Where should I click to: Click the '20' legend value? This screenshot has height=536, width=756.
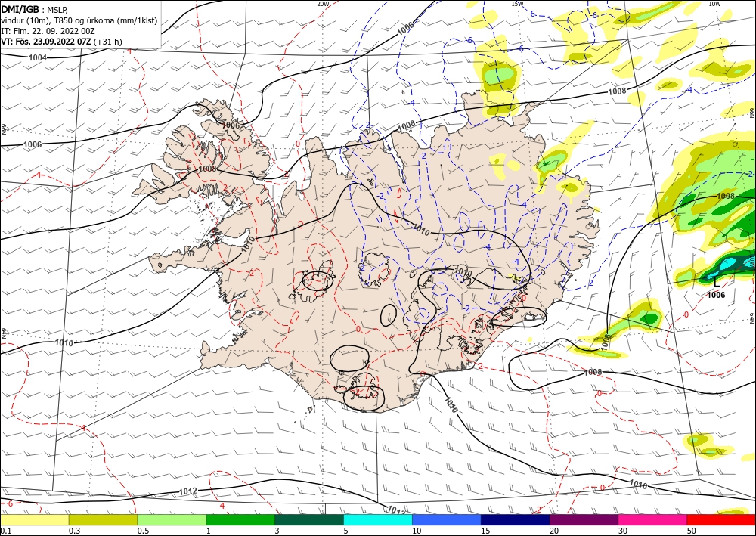click(x=554, y=531)
